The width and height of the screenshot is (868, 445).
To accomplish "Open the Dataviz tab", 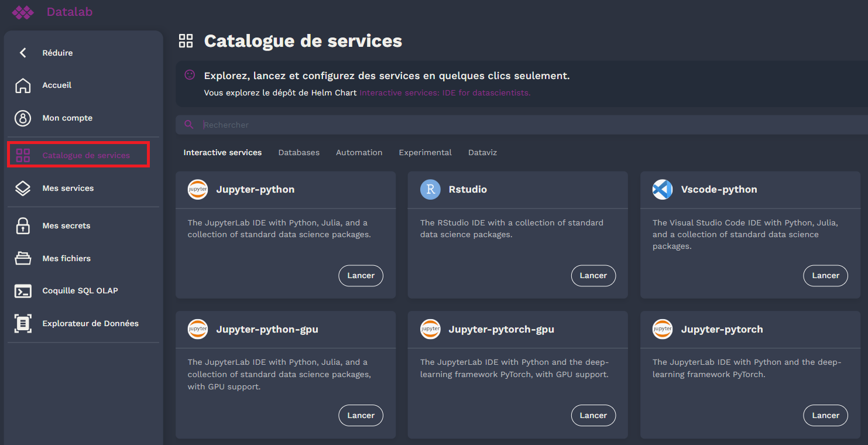I will click(482, 152).
